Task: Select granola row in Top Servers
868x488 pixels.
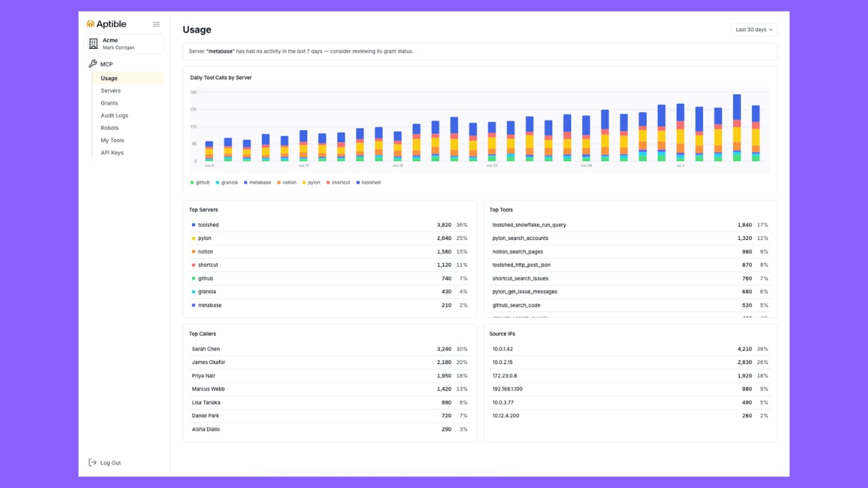Action: (x=330, y=291)
